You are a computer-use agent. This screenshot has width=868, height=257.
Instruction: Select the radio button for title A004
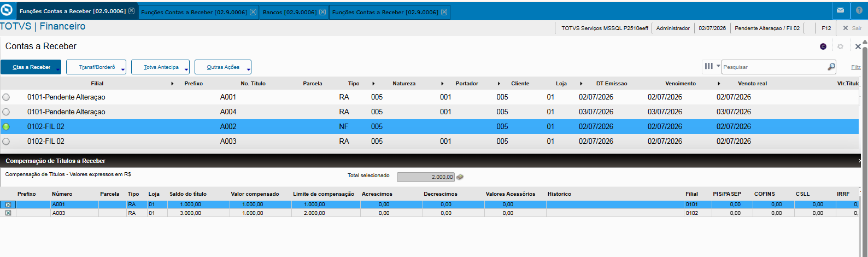coord(6,112)
